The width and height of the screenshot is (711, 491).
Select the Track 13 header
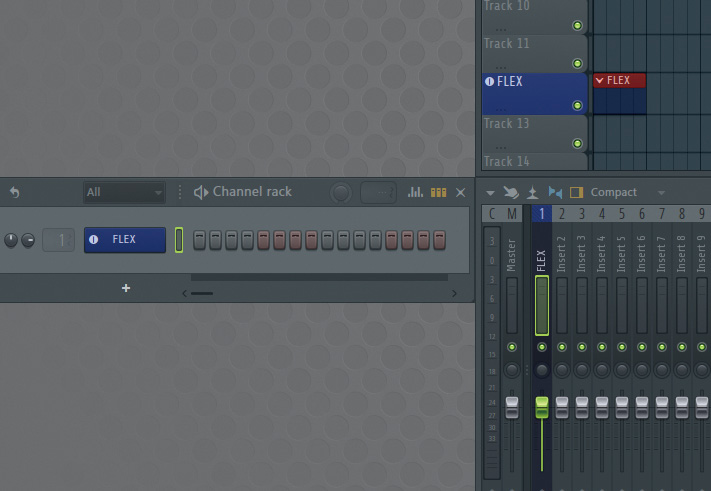coord(535,134)
